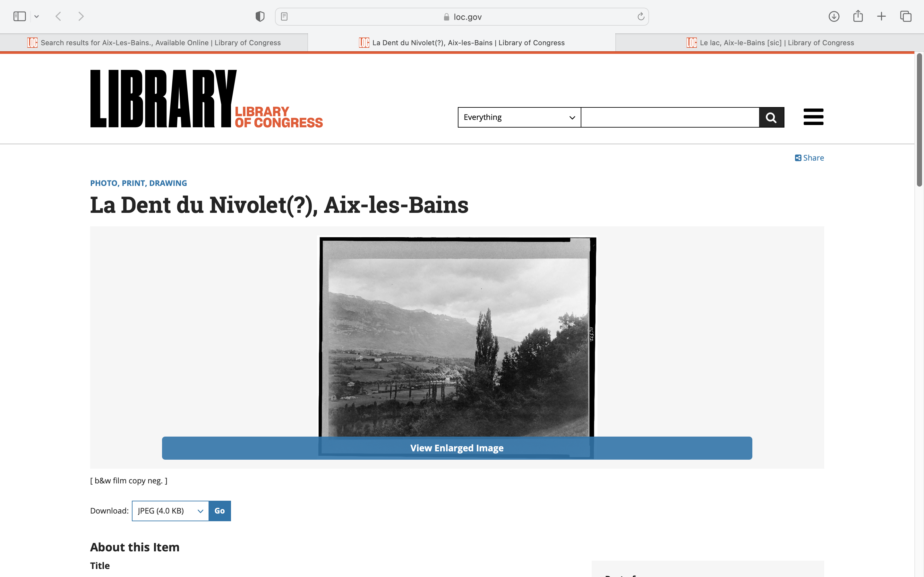The height and width of the screenshot is (577, 924).
Task: Expand the Everything search scope dropdown
Action: pos(519,117)
